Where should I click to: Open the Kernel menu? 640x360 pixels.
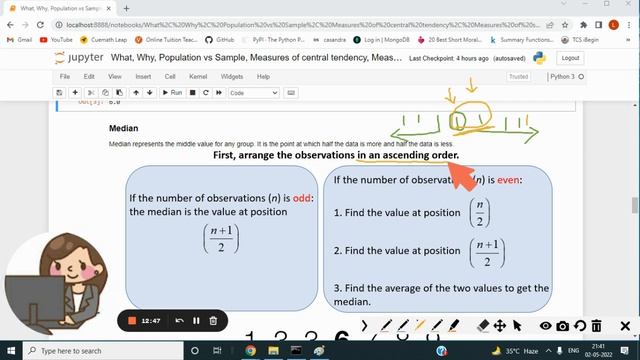pos(198,76)
